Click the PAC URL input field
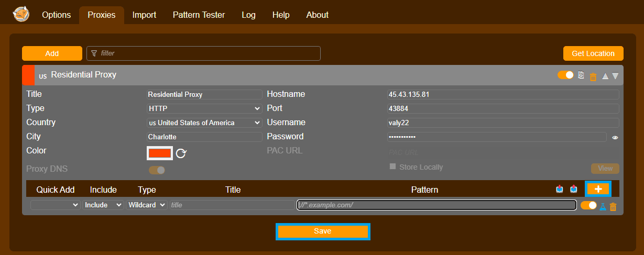 503,152
